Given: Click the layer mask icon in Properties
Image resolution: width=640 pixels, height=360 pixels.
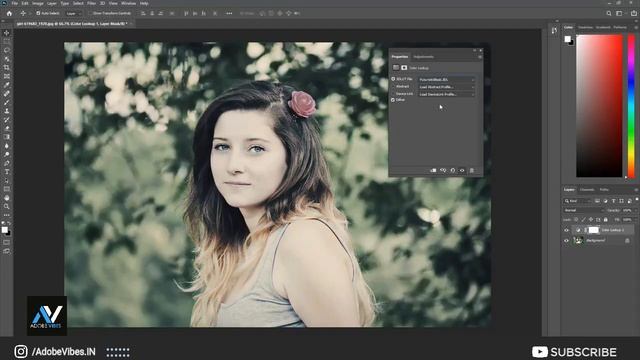Looking at the screenshot, I should click(404, 68).
